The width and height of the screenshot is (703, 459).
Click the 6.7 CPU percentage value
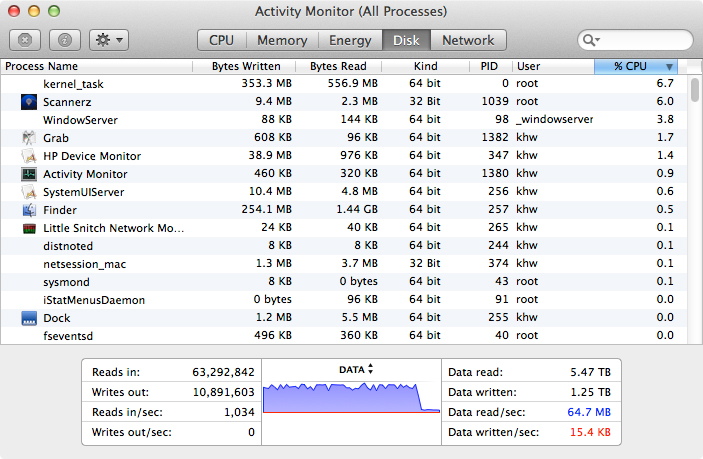coord(665,83)
